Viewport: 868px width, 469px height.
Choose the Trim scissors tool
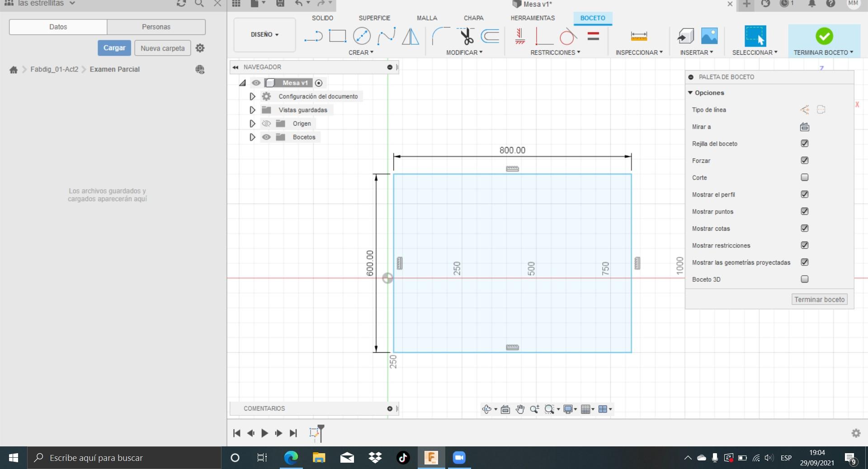tap(466, 36)
